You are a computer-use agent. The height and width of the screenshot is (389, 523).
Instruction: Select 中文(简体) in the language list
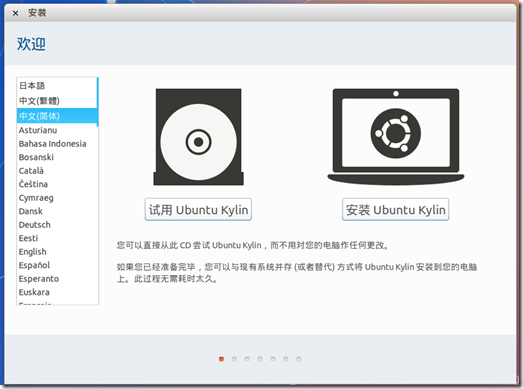pyautogui.click(x=57, y=116)
